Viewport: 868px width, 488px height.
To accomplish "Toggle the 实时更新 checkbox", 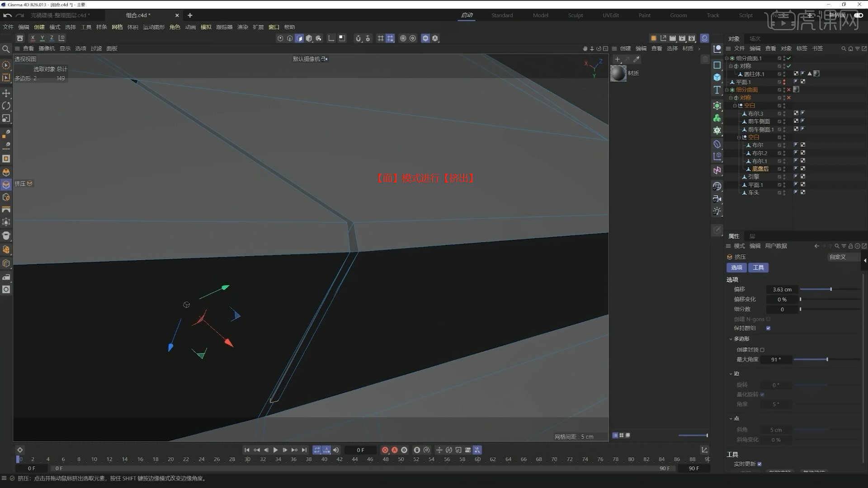I will coord(759,464).
